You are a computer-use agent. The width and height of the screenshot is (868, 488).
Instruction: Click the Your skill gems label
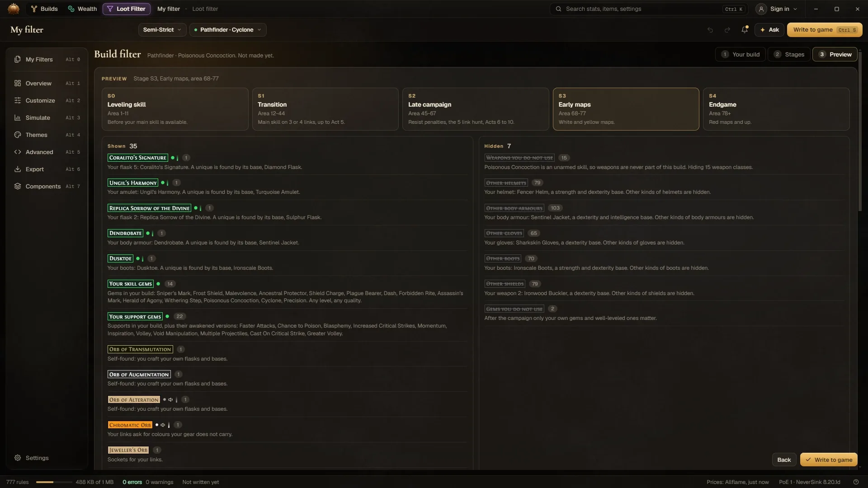pos(131,284)
